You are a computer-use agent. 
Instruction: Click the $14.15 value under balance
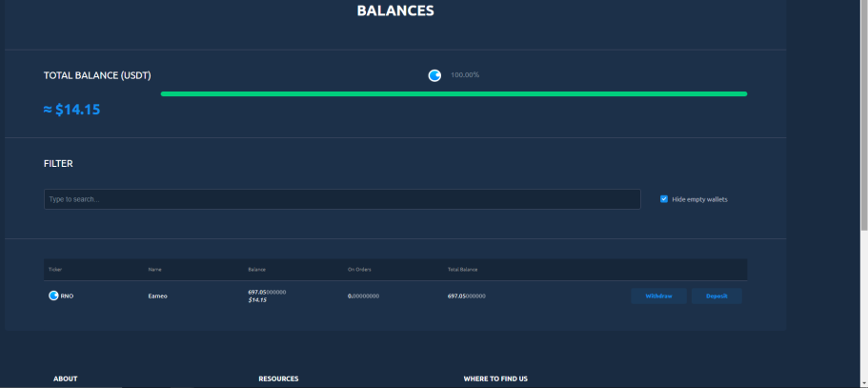257,300
